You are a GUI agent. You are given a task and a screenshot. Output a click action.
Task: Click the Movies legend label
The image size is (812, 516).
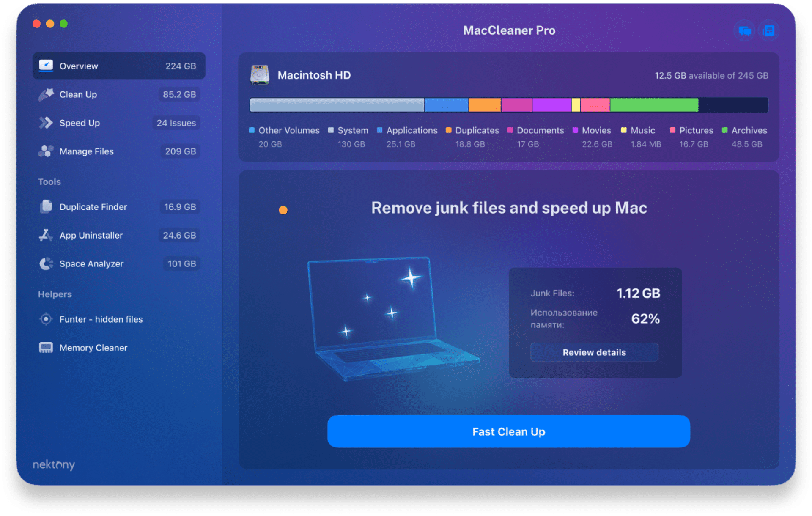(596, 130)
